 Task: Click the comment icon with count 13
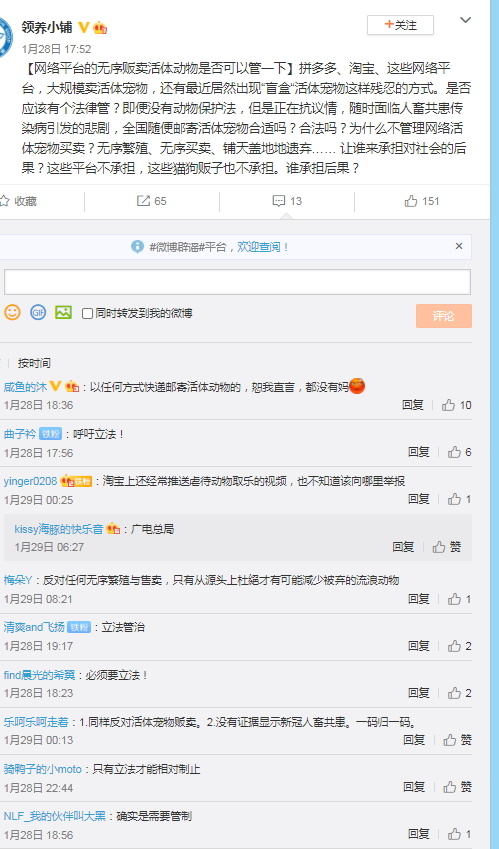tap(278, 201)
